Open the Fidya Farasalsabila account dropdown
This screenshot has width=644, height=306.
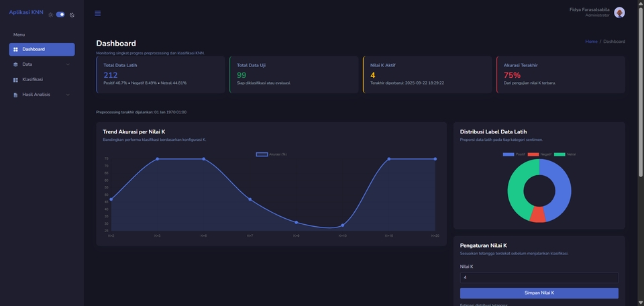[x=589, y=10]
